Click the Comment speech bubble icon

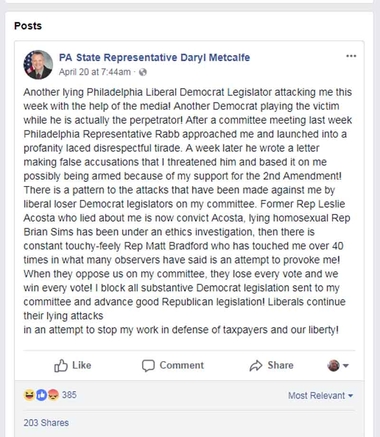148,366
